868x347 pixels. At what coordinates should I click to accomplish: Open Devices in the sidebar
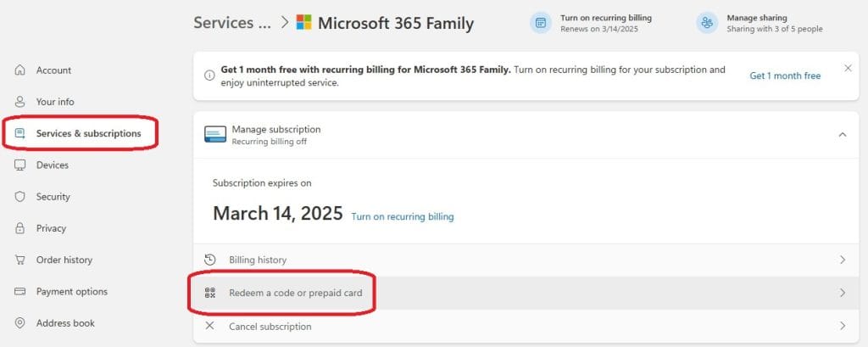pos(53,165)
